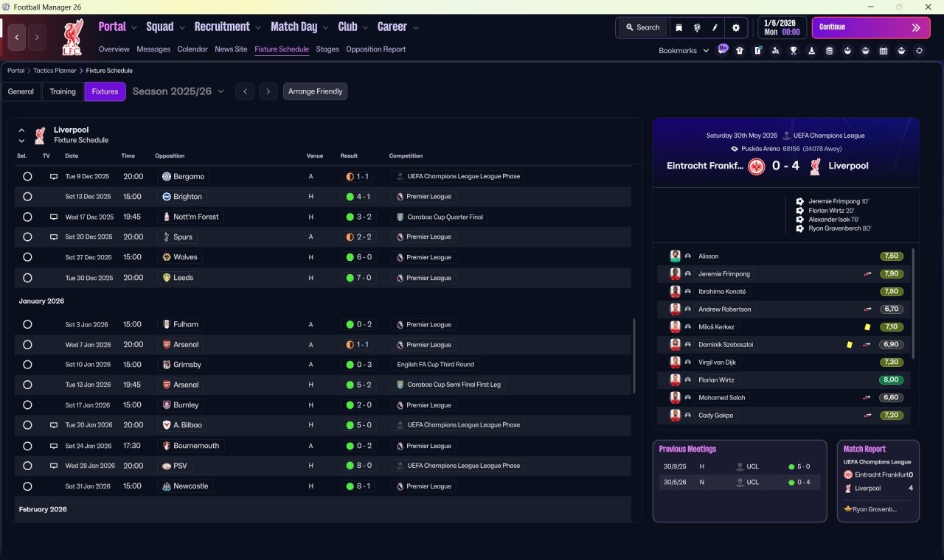Click the yellow card icon next to Miloš Kerkez
This screenshot has height=560, width=944.
pos(867,327)
